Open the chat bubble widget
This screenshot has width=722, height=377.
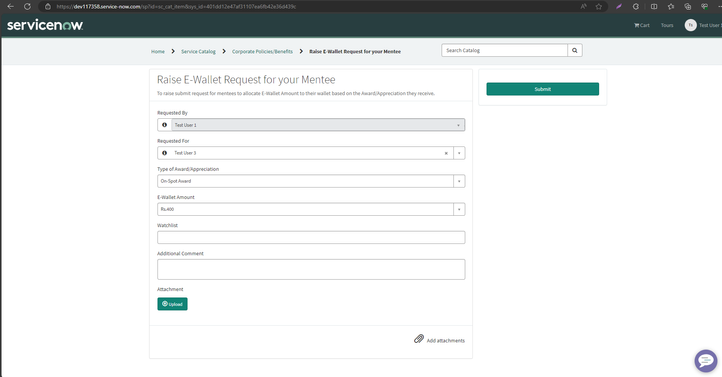[705, 360]
